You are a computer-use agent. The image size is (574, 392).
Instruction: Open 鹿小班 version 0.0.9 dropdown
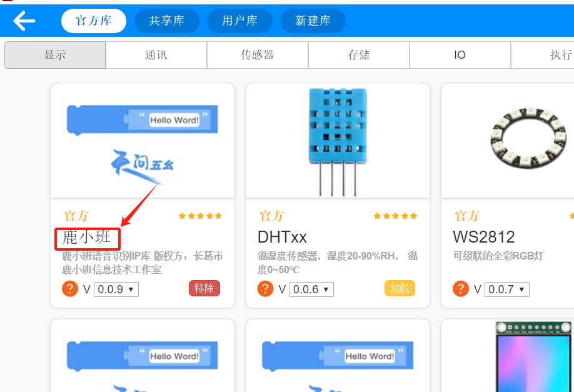pos(116,289)
